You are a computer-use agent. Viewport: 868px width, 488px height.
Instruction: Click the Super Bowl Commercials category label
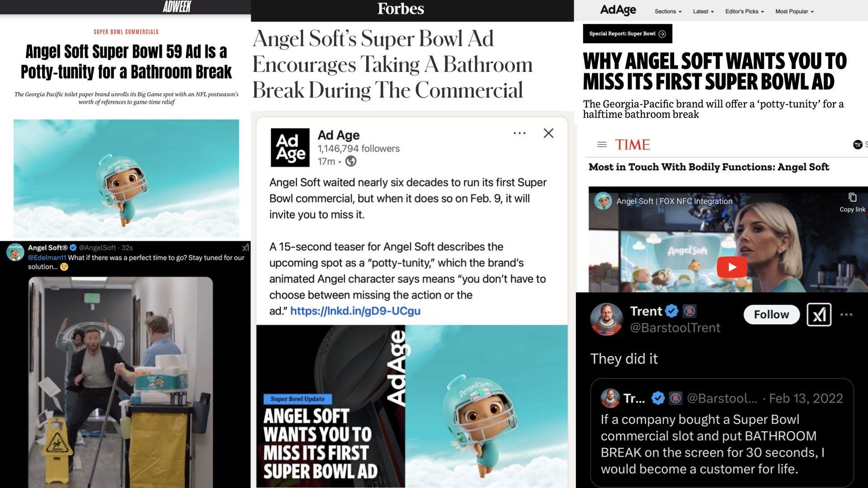coord(126,32)
